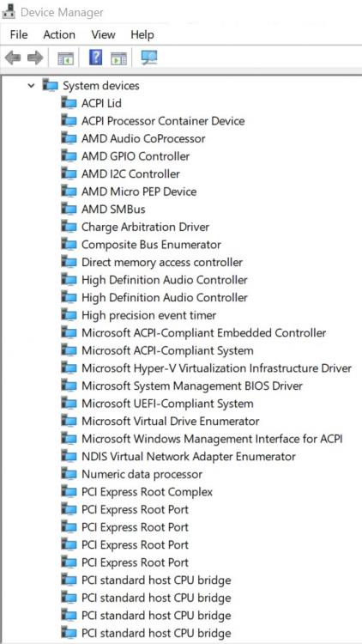Click the Device Manager title bar icon
Image resolution: width=362 pixels, height=644 pixels.
9,12
